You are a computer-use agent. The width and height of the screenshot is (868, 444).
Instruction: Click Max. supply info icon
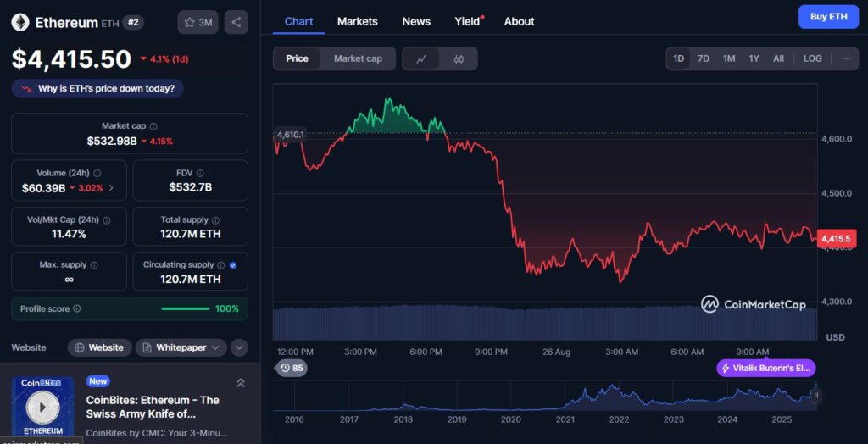[x=94, y=265]
